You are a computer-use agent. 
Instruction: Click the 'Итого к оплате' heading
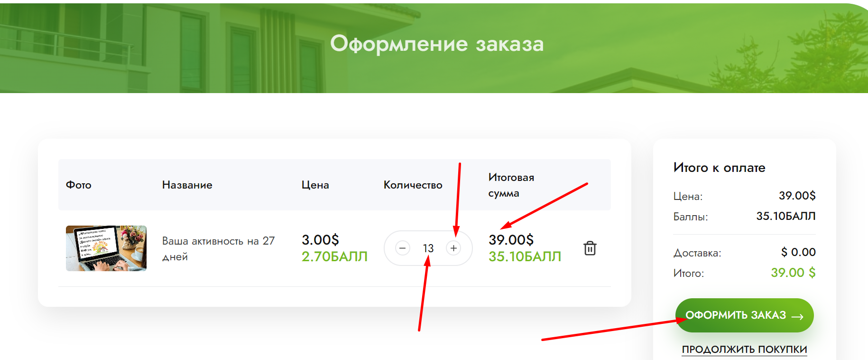pyautogui.click(x=720, y=168)
